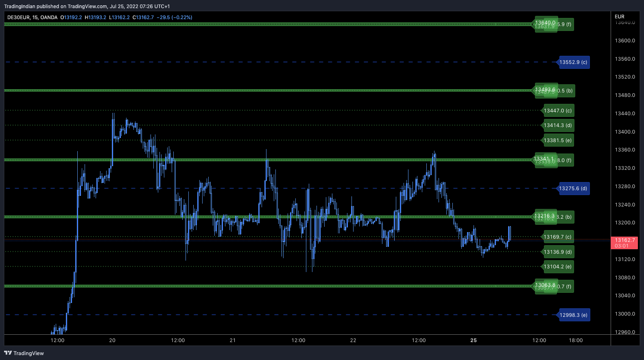Click the green 13104.2 (e) level label
The image size is (644, 360).
click(x=558, y=267)
